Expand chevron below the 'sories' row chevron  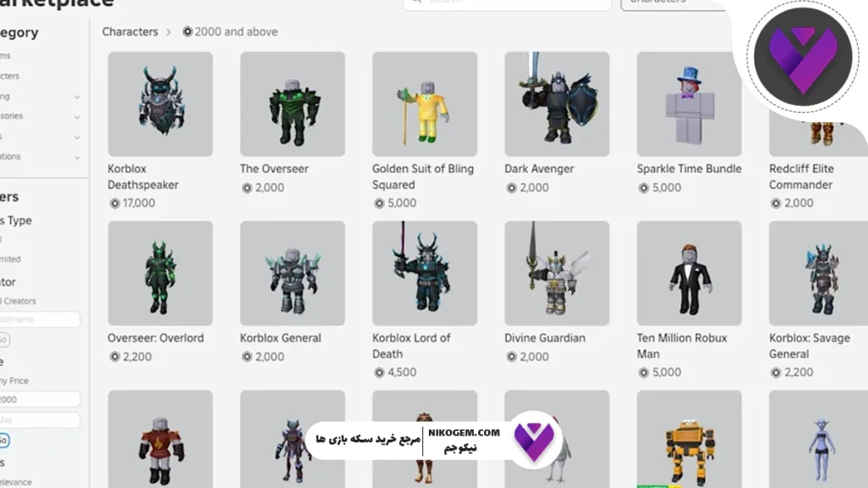tap(77, 137)
